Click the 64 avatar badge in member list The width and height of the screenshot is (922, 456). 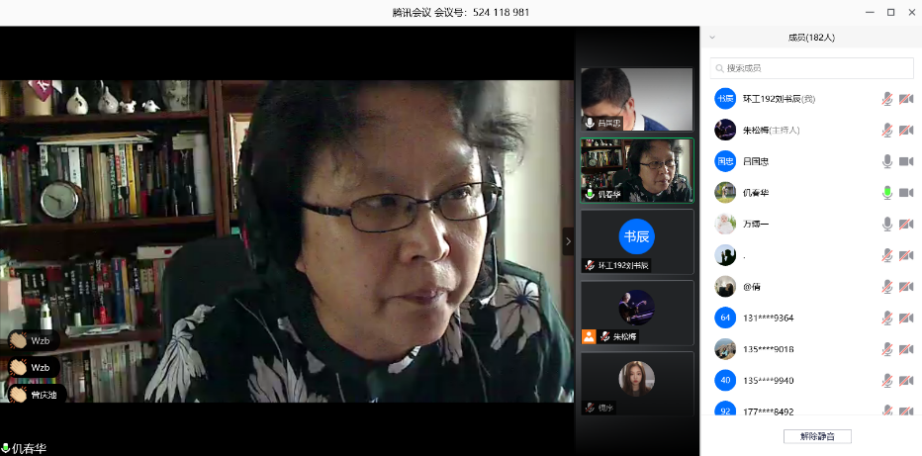tap(725, 318)
